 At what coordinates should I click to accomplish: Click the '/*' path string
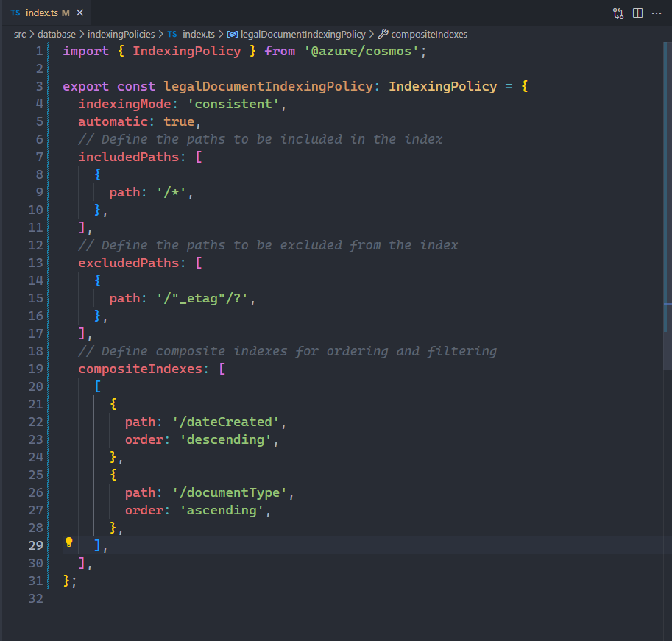[171, 192]
